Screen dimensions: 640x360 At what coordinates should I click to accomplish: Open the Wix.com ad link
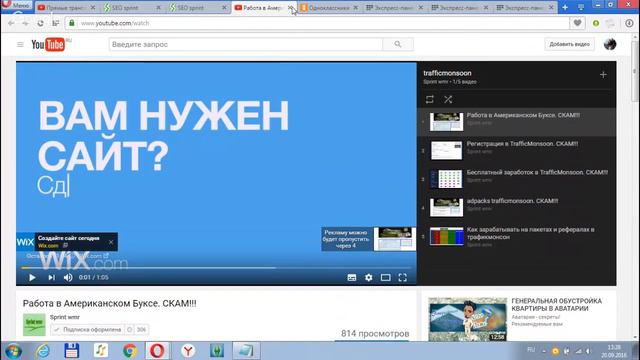[48, 246]
